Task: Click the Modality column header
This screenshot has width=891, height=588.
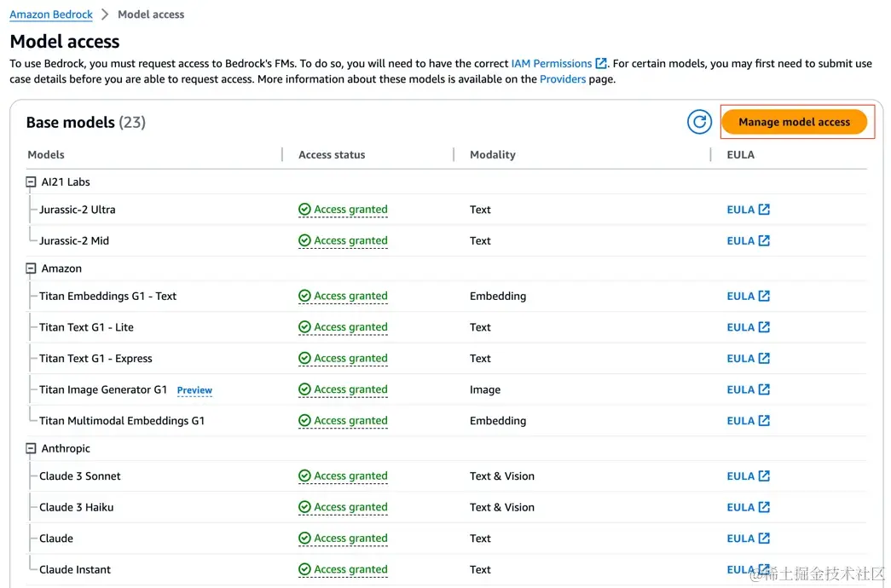Action: pyautogui.click(x=493, y=155)
